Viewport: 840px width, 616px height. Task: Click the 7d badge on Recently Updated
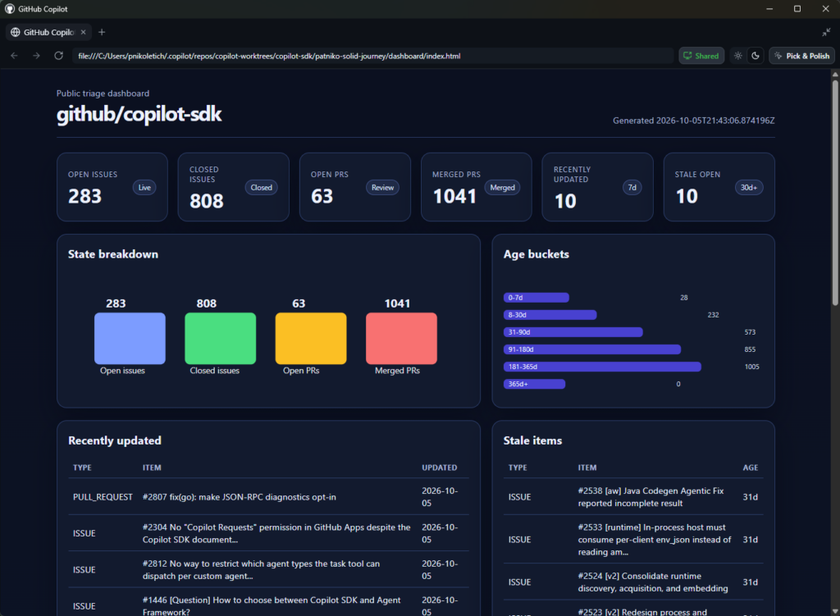632,188
